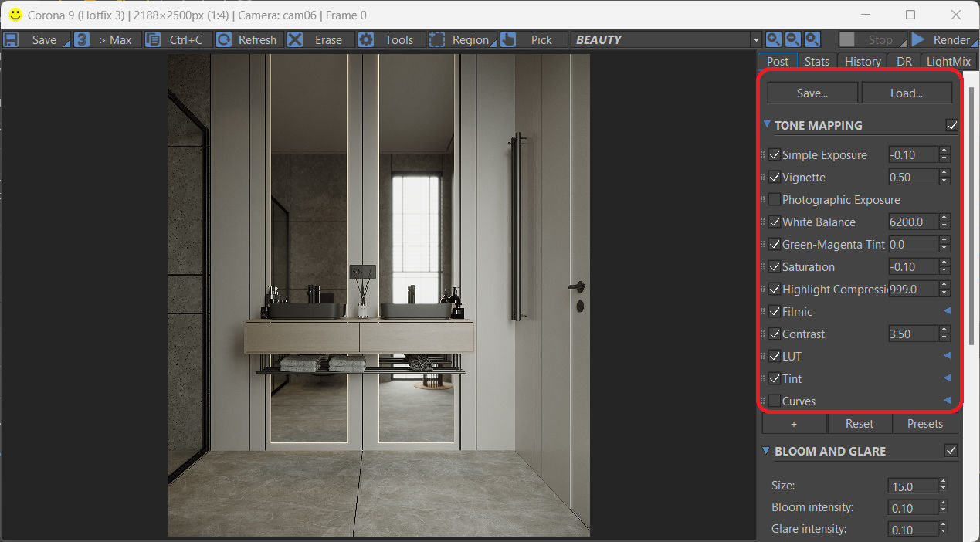Uncheck the Tint operator checkbox
This screenshot has width=980, height=542.
(x=775, y=378)
